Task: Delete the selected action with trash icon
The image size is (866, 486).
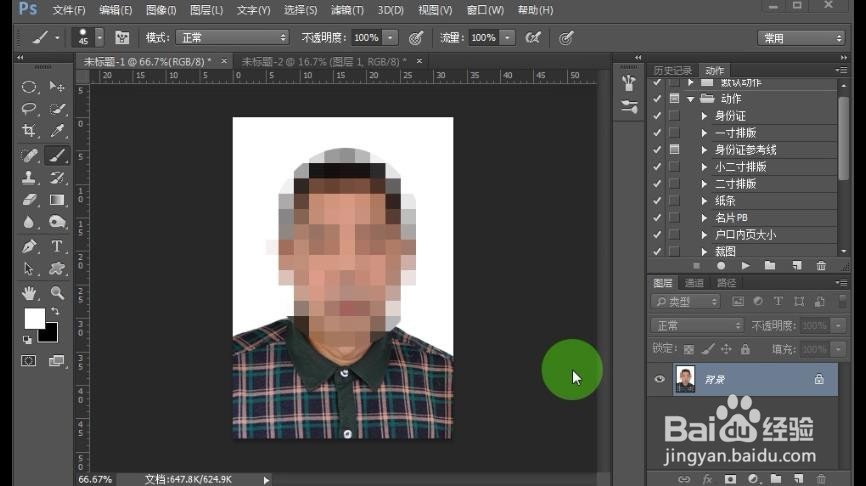Action: click(x=821, y=266)
